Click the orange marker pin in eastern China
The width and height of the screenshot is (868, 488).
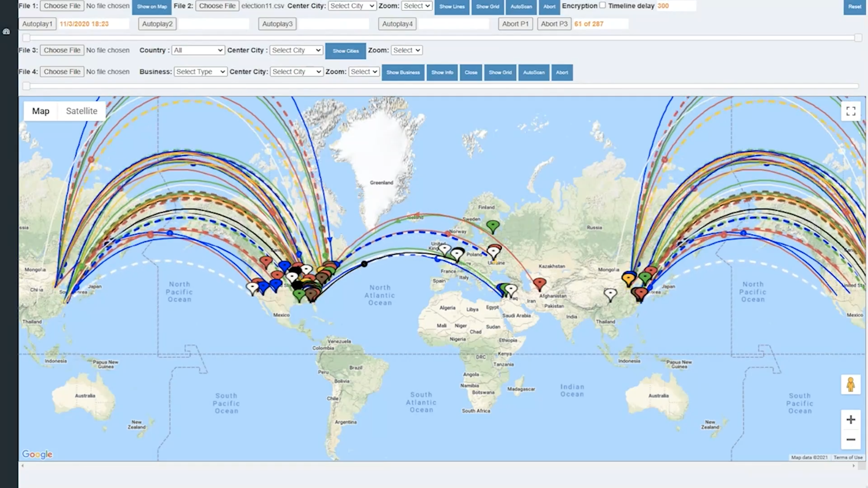pos(629,279)
